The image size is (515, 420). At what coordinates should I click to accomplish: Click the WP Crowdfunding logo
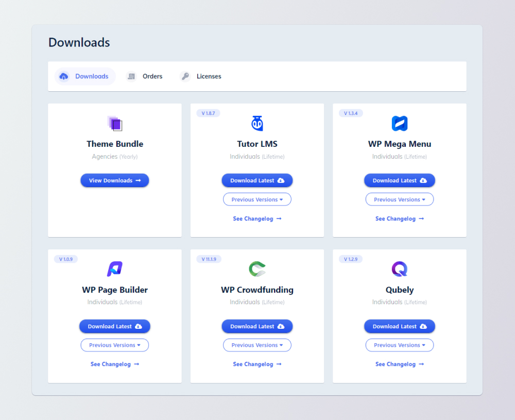257,269
